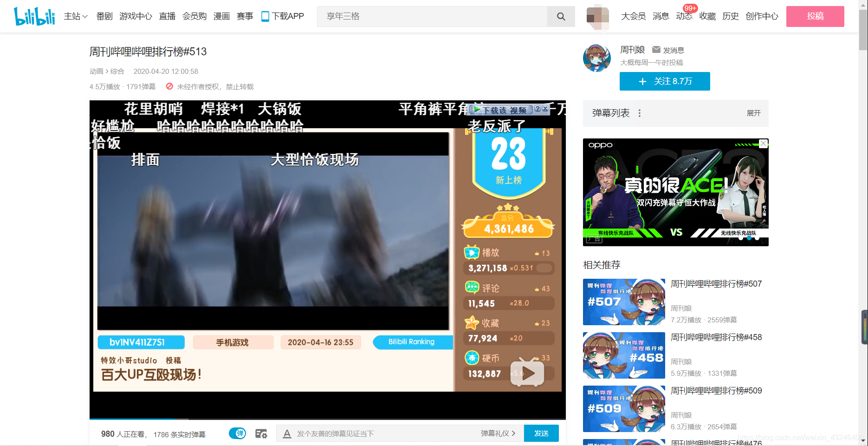This screenshot has width=868, height=446.
Task: Focus the danmaku input field
Action: [385, 433]
